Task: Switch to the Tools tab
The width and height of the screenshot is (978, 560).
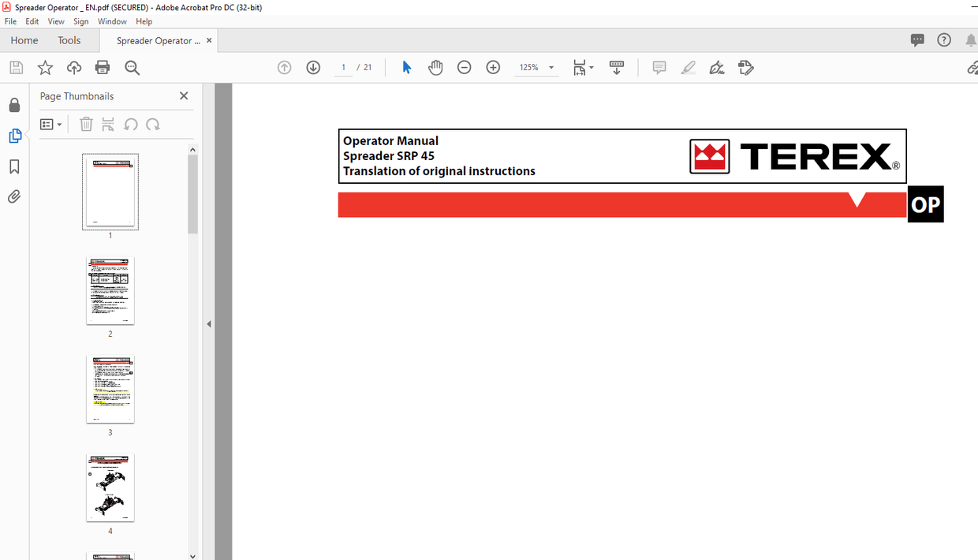Action: coord(69,40)
